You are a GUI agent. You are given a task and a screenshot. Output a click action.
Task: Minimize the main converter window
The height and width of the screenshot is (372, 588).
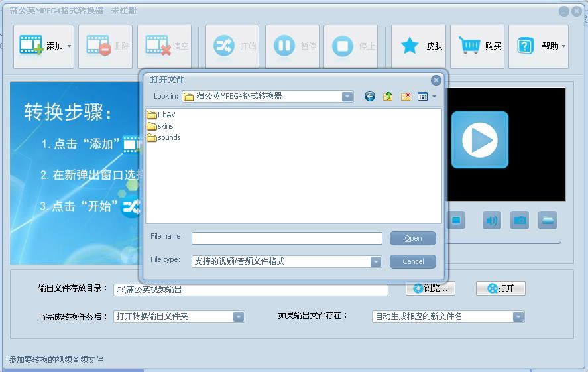point(564,11)
